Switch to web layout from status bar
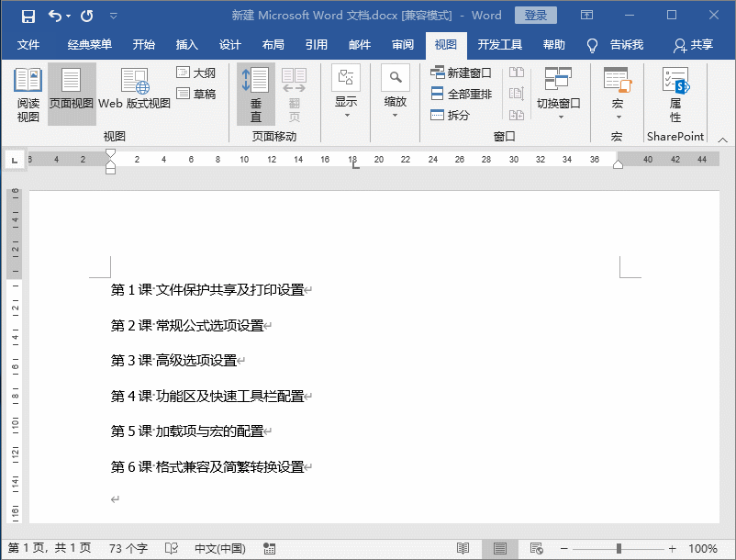This screenshot has width=736, height=560. tap(536, 548)
